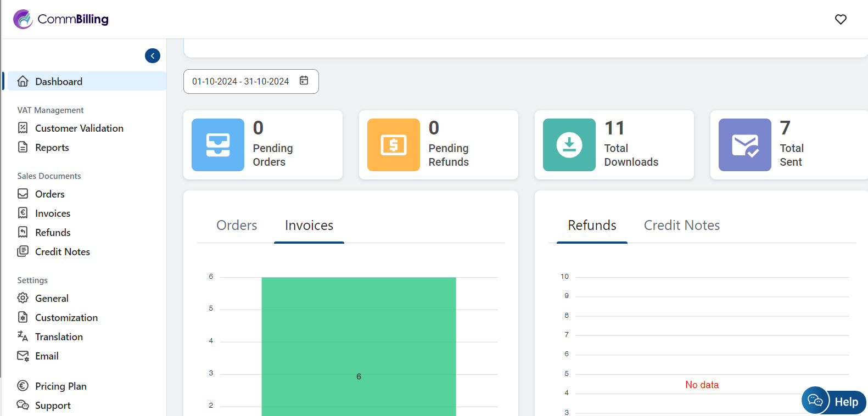The width and height of the screenshot is (868, 416).
Task: Click the Total Downloads icon
Action: click(569, 145)
